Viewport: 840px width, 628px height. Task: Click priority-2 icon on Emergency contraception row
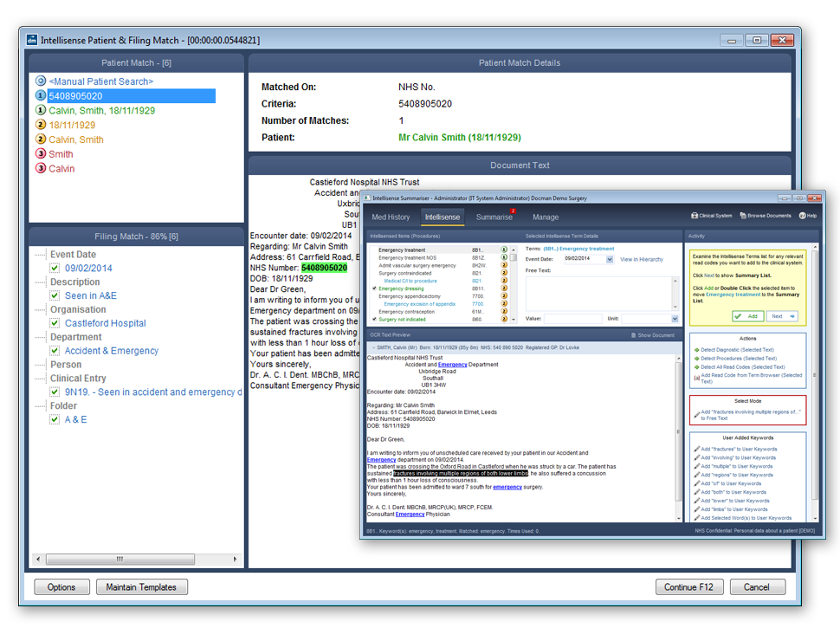pos(504,311)
